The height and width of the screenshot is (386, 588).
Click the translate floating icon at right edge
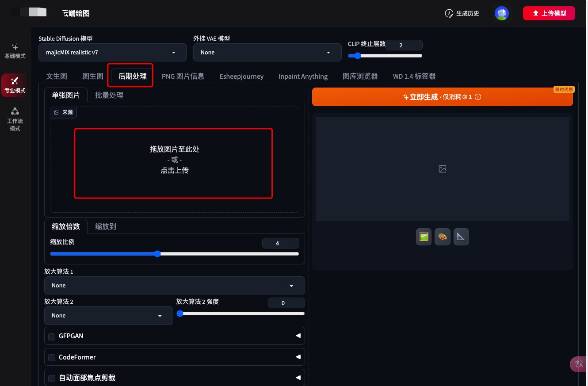pos(579,364)
